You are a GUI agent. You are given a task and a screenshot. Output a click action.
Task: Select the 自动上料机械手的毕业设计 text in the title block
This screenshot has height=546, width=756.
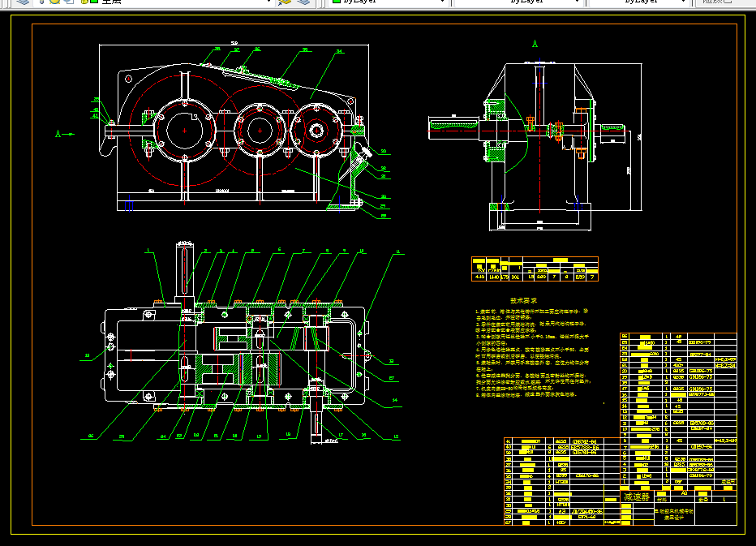pos(673,514)
